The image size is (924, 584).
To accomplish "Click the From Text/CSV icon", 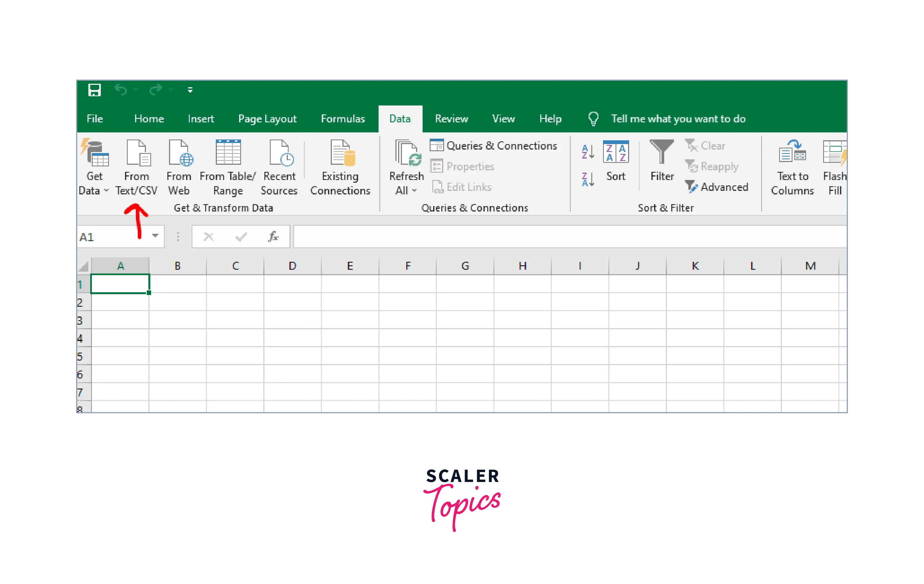I will [x=138, y=154].
